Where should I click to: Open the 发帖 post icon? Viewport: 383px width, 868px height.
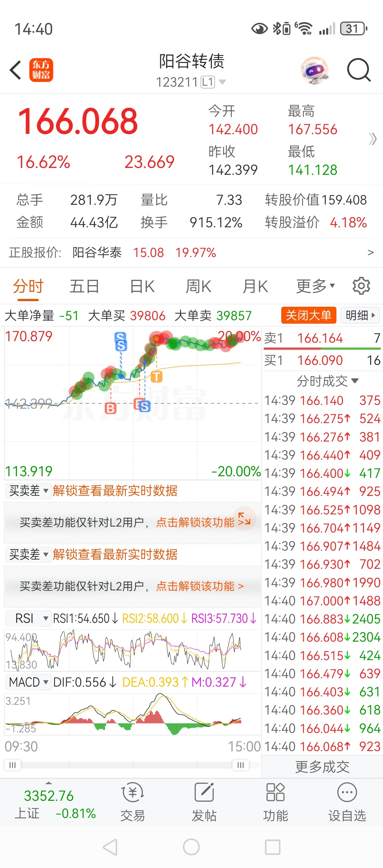204,802
